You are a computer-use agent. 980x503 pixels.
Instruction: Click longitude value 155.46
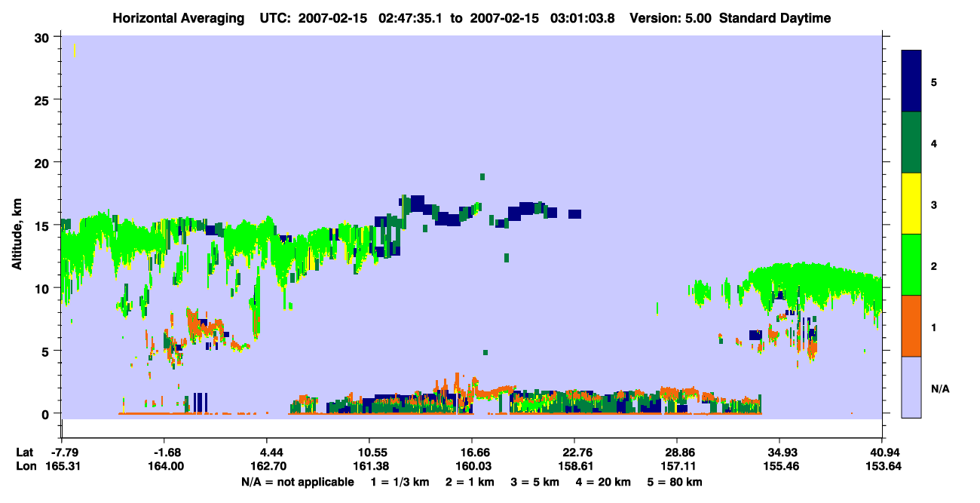point(779,467)
